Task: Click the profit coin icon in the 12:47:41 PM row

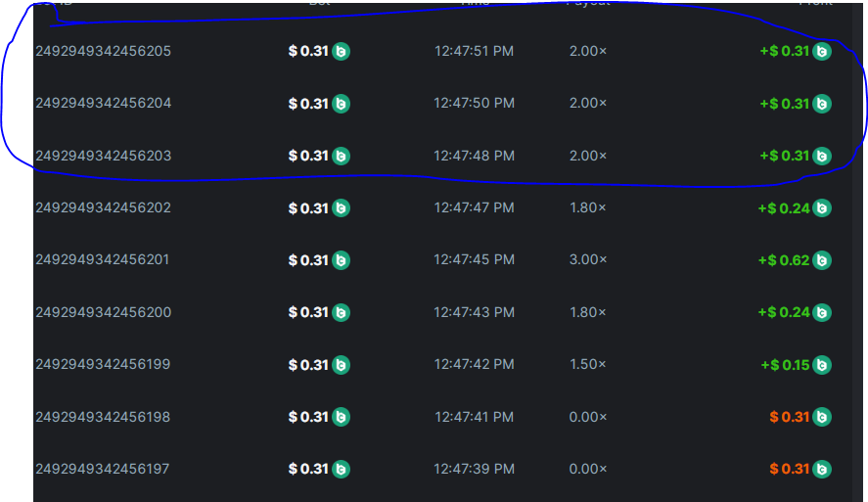Action: 822,417
